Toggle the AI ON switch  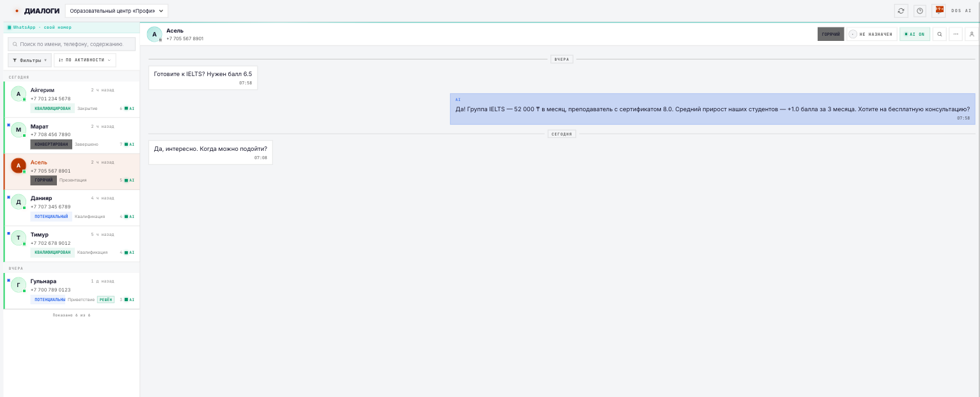915,34
